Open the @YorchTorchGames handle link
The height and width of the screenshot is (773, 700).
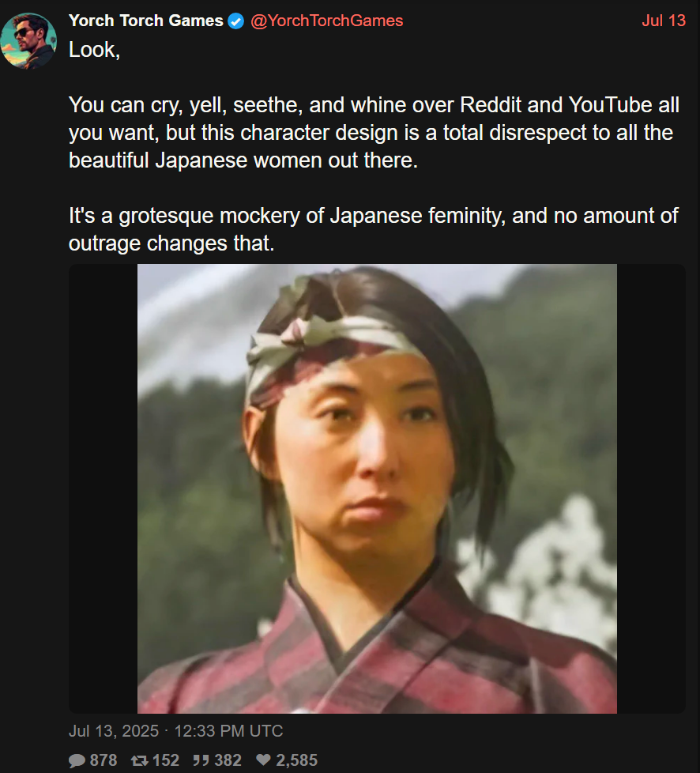(x=327, y=21)
